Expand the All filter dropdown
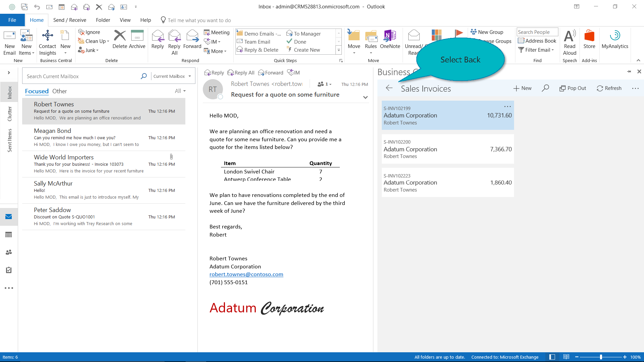 point(180,91)
